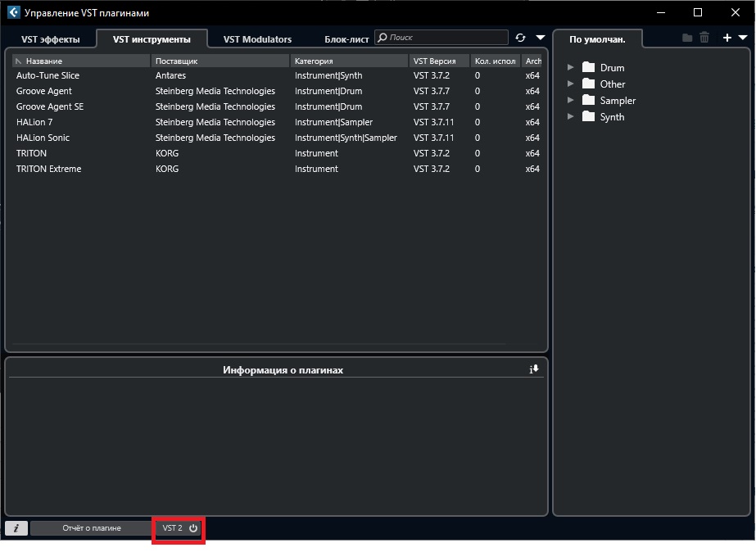
Task: Expand the Synth folder arrow
Action: coord(571,116)
